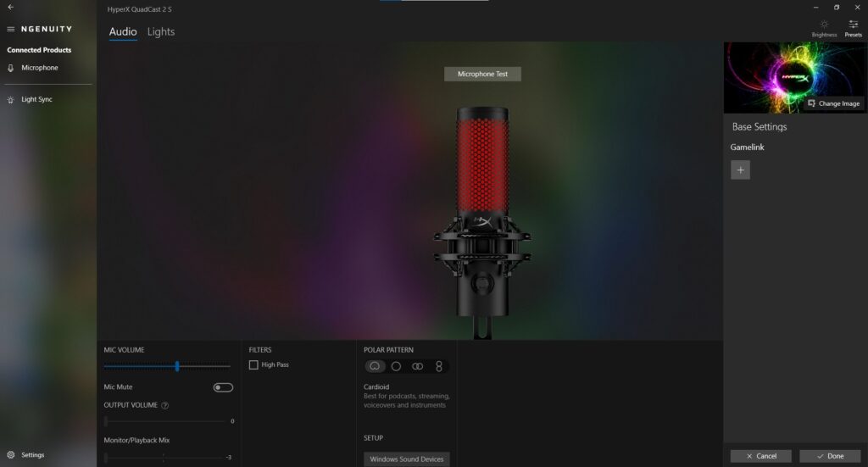Show Output Volume help tooltip icon
The height and width of the screenshot is (467, 868).
(165, 406)
